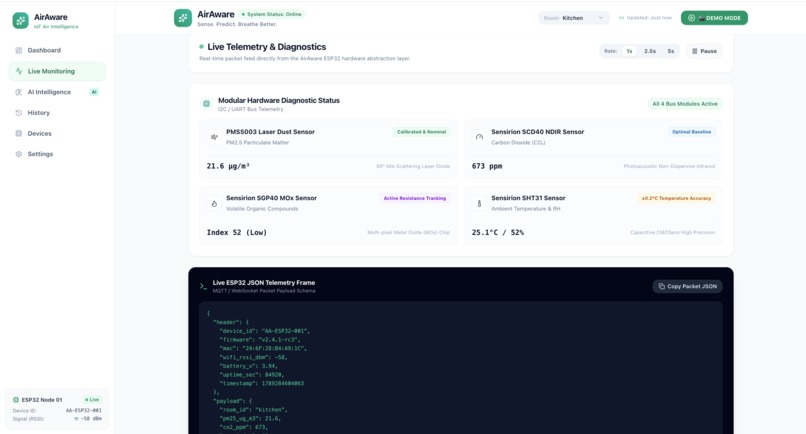Open the History page
The width and height of the screenshot is (806, 434).
point(57,113)
